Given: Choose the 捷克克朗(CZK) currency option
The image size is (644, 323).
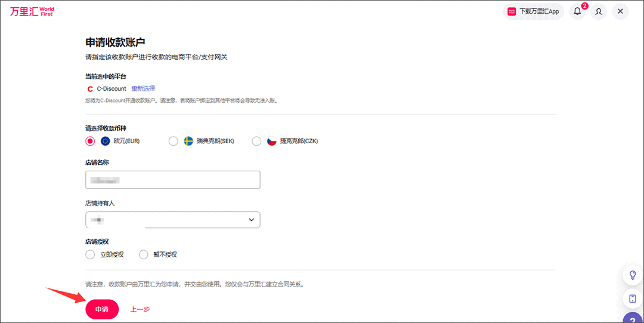Looking at the screenshot, I should coord(256,141).
